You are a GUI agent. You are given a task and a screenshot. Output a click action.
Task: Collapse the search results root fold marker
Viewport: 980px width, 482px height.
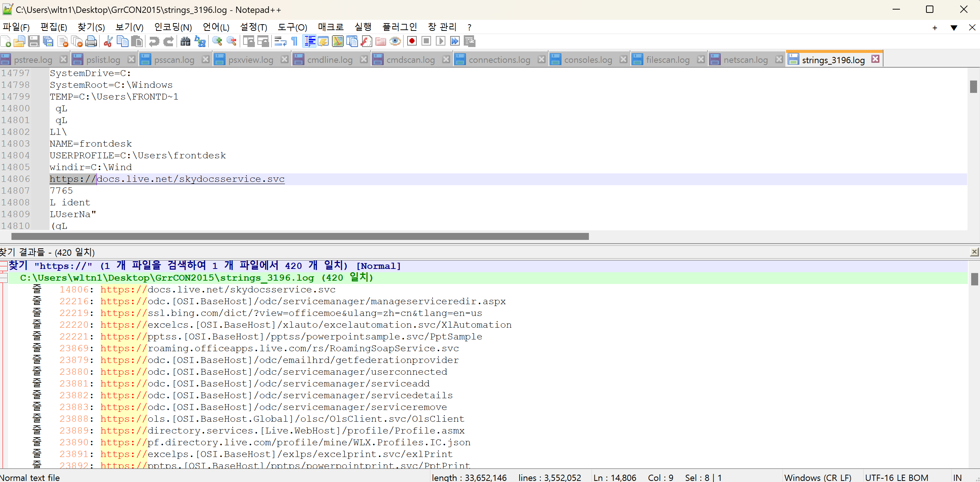tap(3, 266)
